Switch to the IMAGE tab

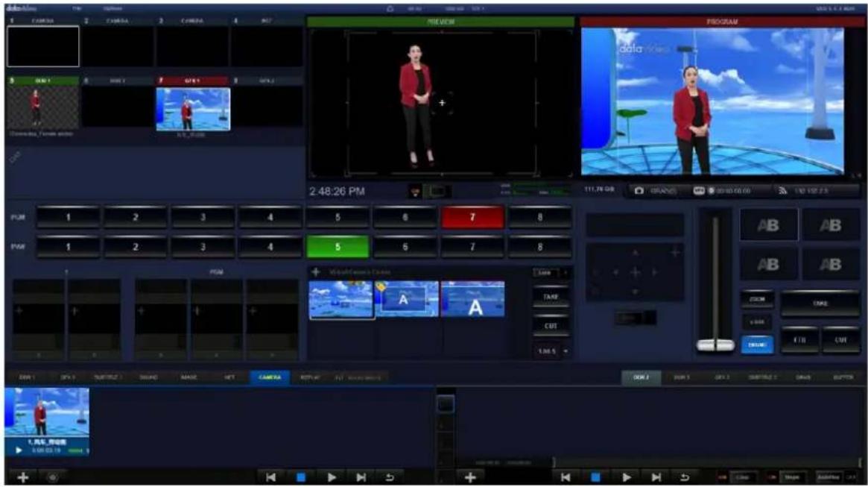click(x=189, y=377)
